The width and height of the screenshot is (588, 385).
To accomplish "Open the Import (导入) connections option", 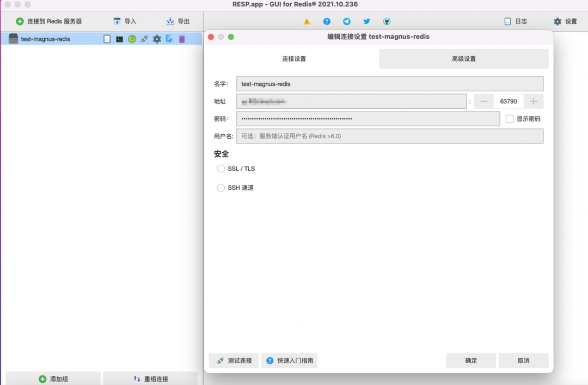I will tap(125, 21).
